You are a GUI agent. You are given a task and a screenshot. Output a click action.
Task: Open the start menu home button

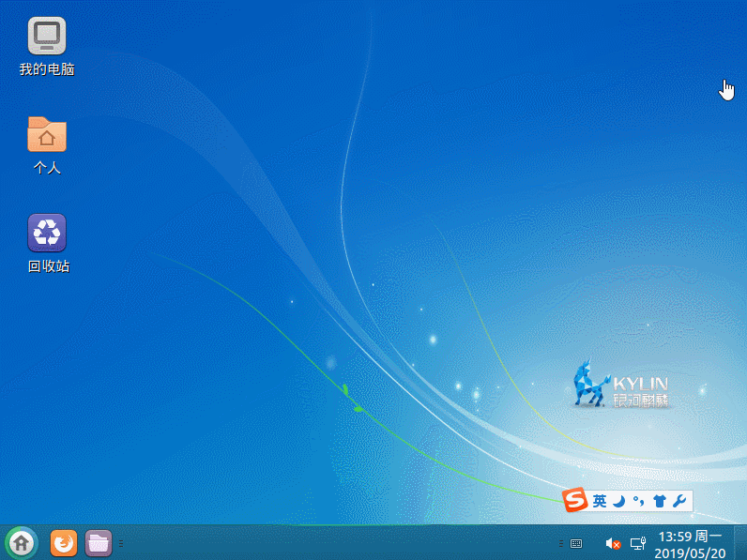[x=22, y=543]
